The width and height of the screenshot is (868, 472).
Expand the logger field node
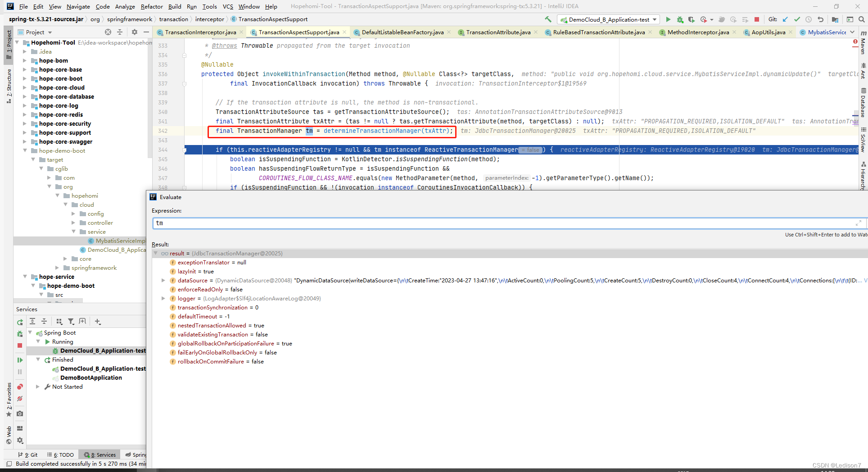tap(163, 298)
